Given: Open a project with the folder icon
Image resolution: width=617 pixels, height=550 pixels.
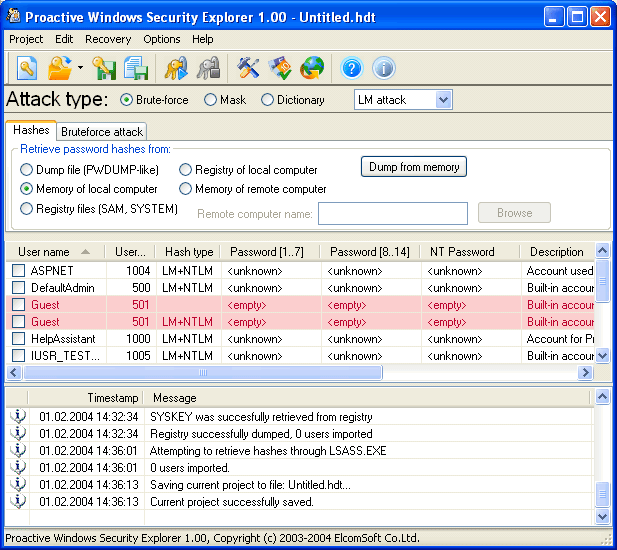Looking at the screenshot, I should click(59, 68).
